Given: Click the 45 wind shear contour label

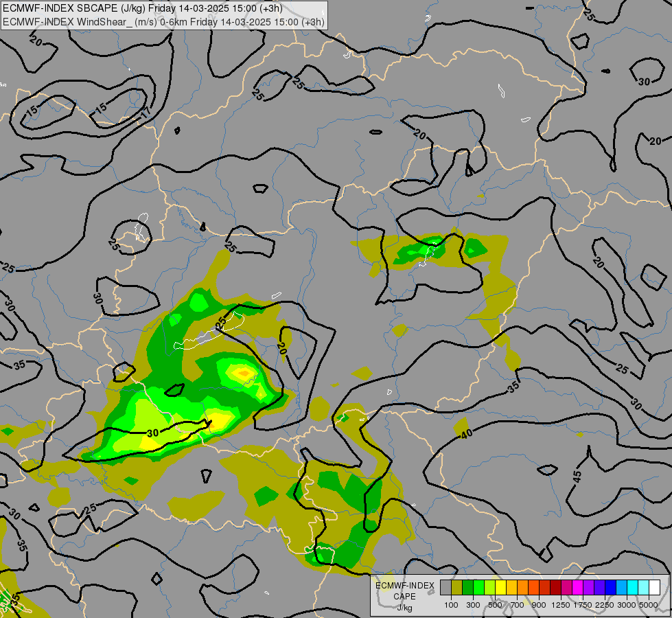Looking at the screenshot, I should coord(577,476).
